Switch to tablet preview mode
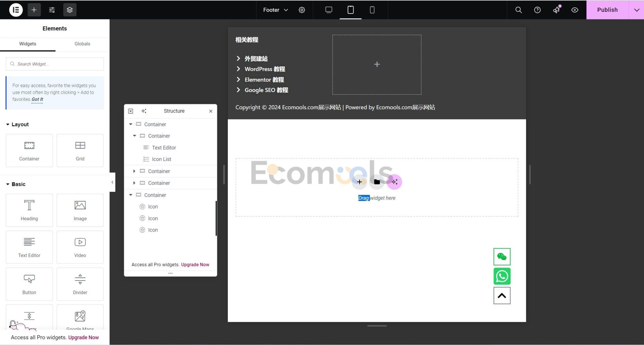The height and width of the screenshot is (345, 644). coord(351,10)
